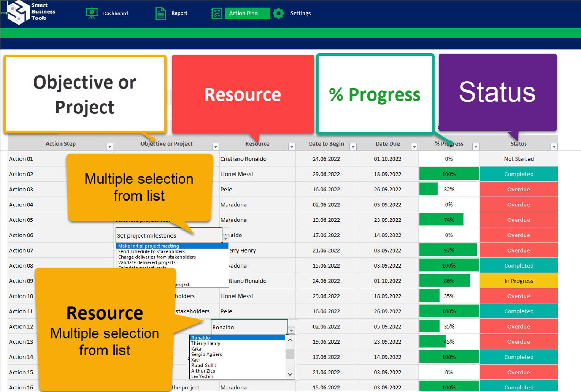Open the Date Due column filter
This screenshot has height=392, width=581.
click(x=415, y=147)
